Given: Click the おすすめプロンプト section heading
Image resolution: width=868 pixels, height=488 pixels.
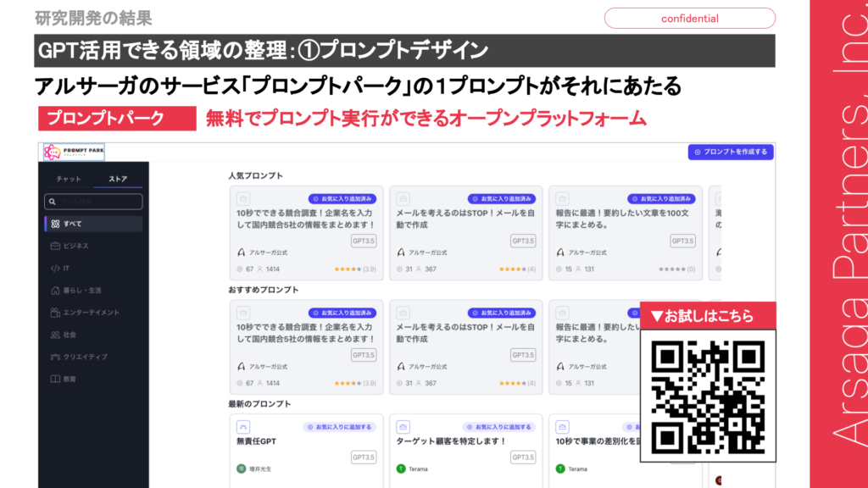Looking at the screenshot, I should [264, 290].
